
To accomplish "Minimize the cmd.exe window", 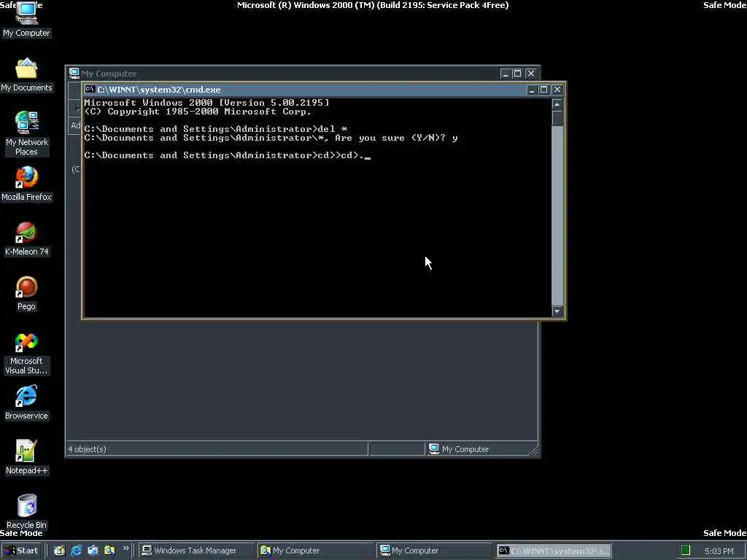I will tap(532, 90).
